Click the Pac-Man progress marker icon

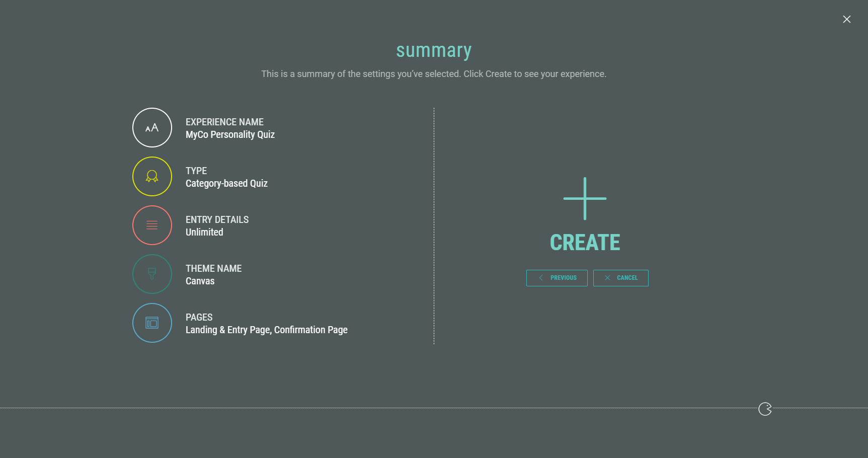click(x=765, y=409)
